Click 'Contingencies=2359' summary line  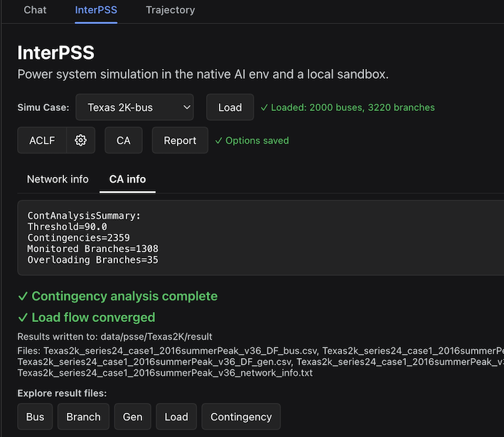click(x=78, y=237)
